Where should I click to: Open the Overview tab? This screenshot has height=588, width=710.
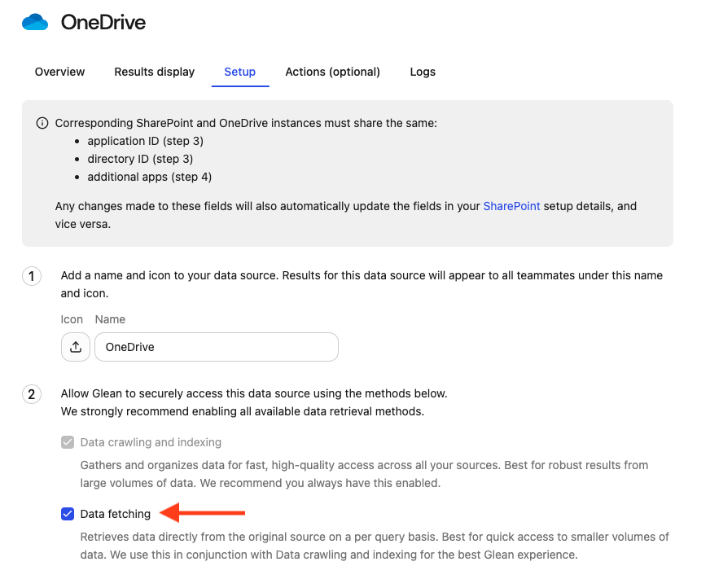point(59,72)
